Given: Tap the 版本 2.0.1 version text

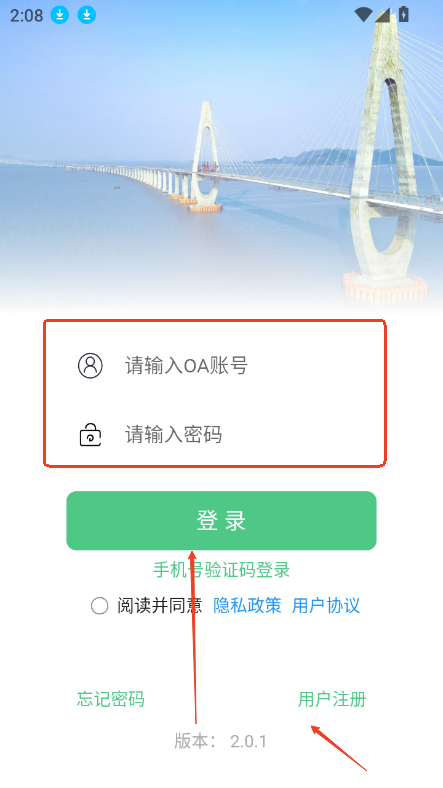Looking at the screenshot, I should tap(220, 741).
